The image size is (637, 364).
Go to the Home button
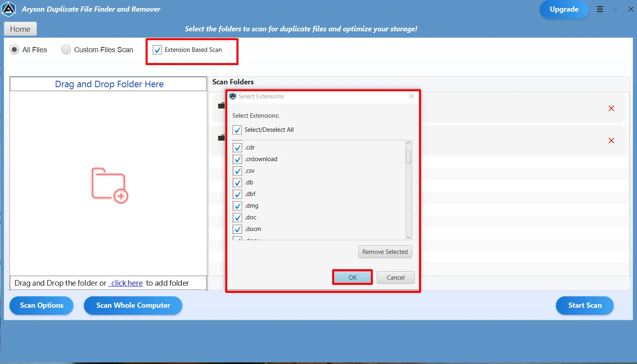(20, 29)
